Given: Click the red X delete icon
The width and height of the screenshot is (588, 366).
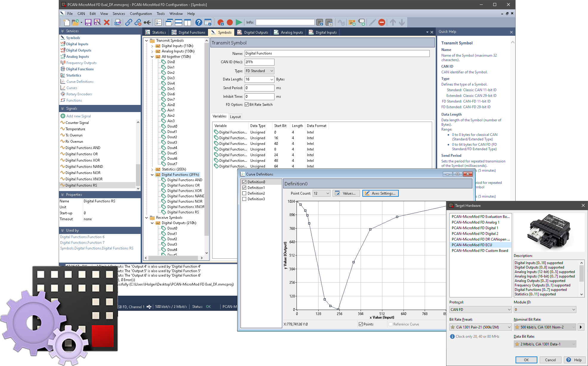Looking at the screenshot, I should click(107, 22).
